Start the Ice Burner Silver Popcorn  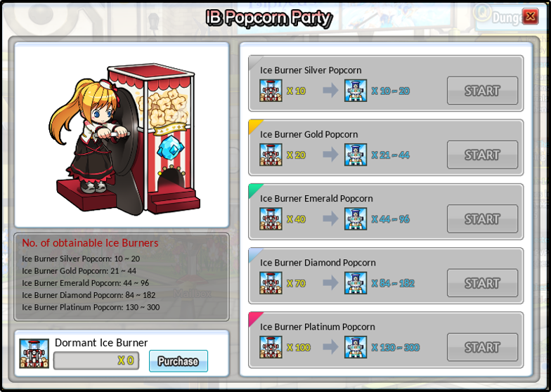pos(482,91)
